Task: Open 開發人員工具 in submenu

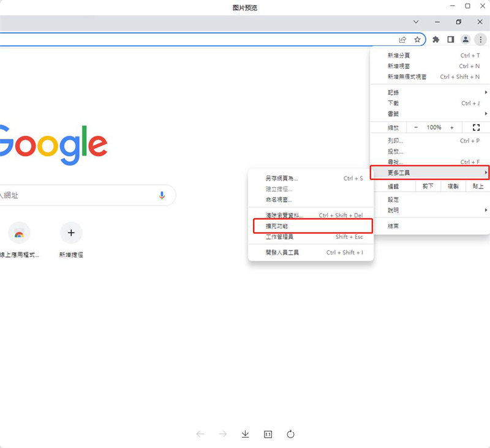Action: (311, 252)
